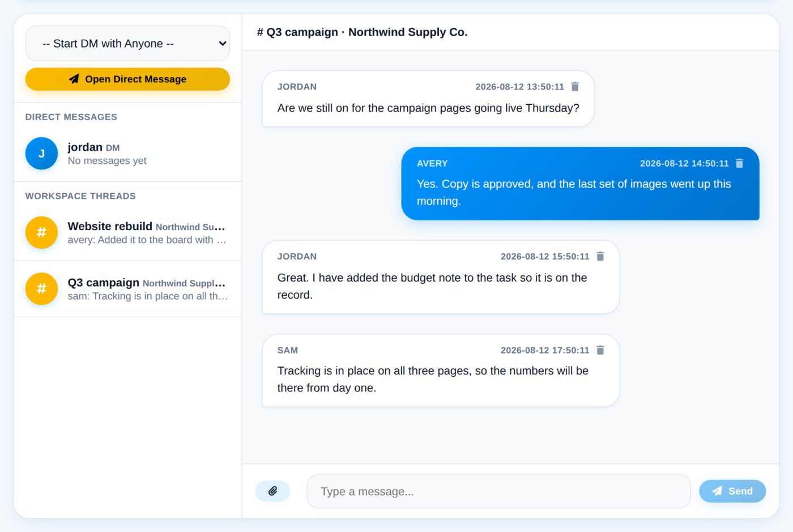Image resolution: width=793 pixels, height=532 pixels.
Task: Click the Q3 campaign hash icon
Action: [41, 289]
